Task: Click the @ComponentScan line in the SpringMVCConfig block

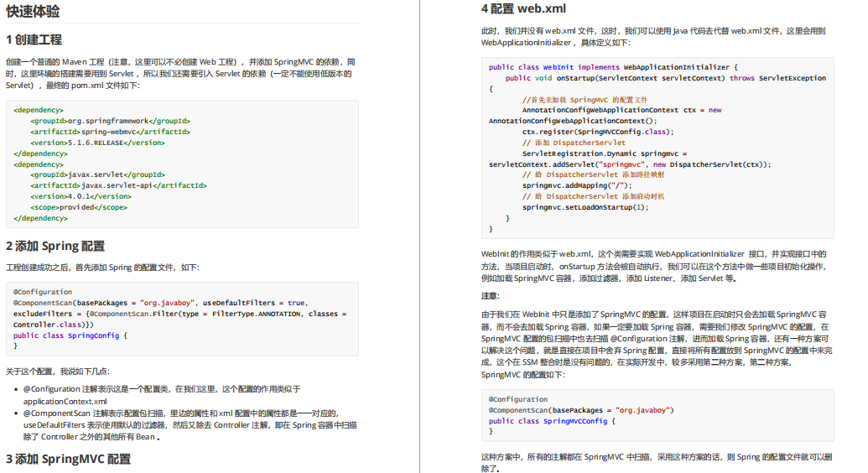Action: (581, 410)
